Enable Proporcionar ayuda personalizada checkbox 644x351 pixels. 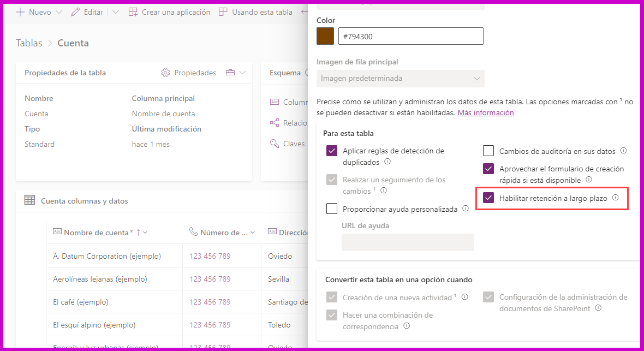[332, 209]
